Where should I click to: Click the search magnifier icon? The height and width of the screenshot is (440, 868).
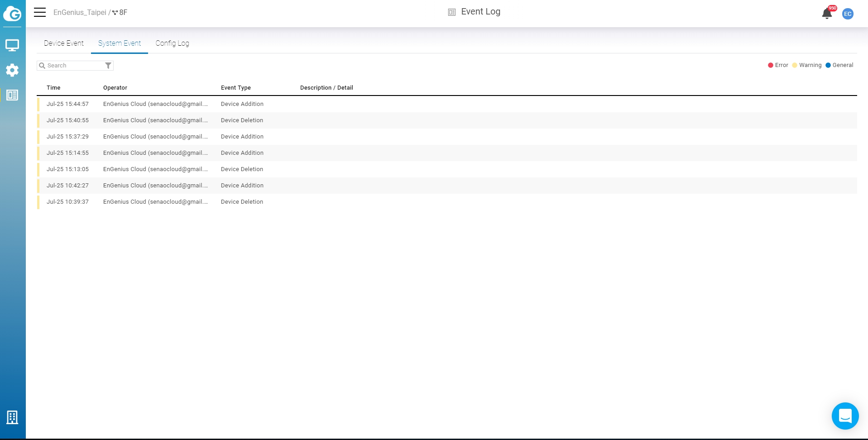[x=42, y=66]
